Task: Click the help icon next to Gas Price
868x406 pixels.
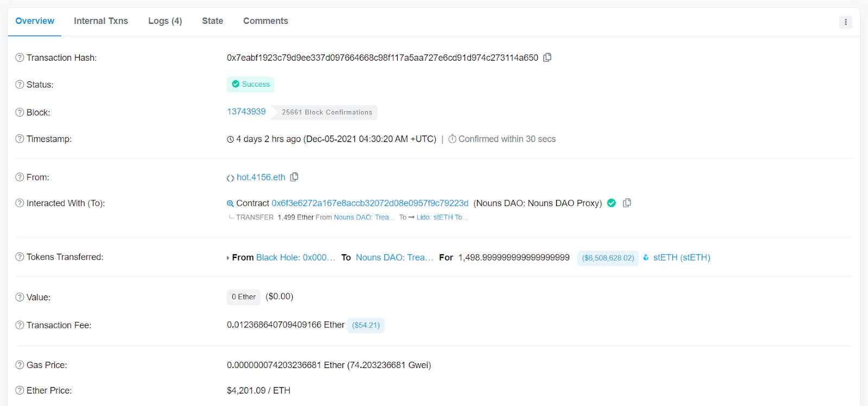Action: point(20,365)
